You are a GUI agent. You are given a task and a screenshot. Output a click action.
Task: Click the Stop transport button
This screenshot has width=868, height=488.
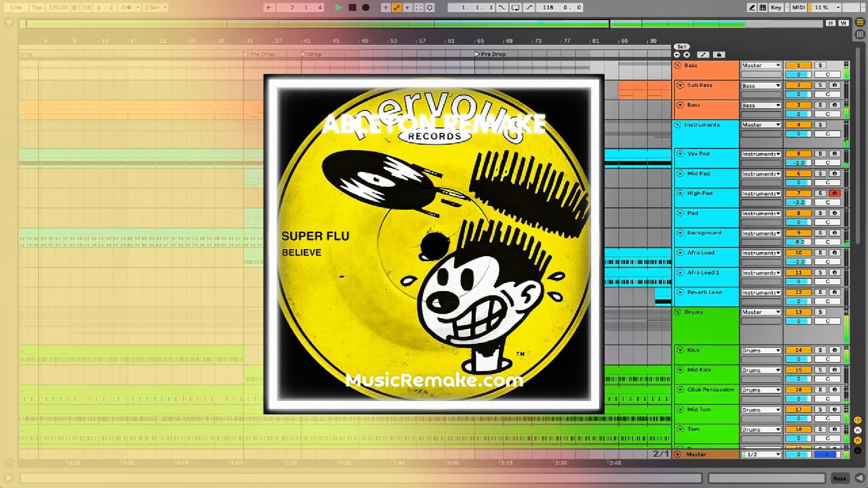tap(353, 7)
